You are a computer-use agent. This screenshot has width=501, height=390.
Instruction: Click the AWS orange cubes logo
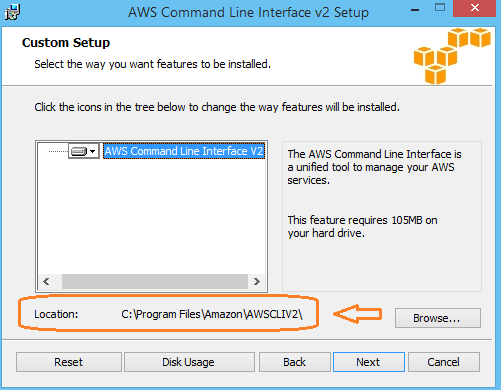[x=452, y=56]
